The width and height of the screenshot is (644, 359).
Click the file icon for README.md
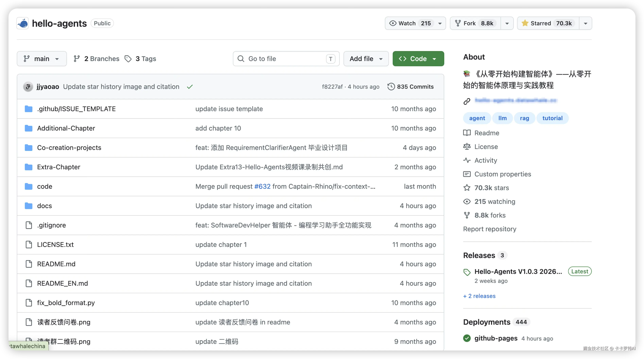click(29, 264)
